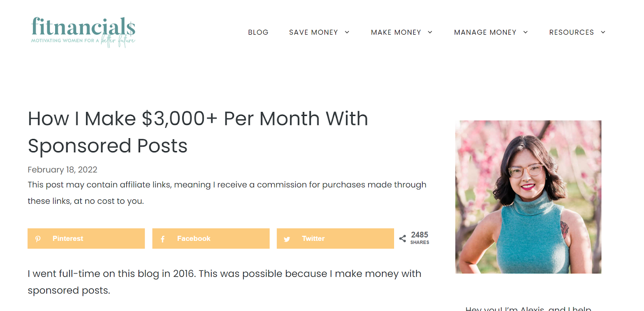Expand the Make Money dropdown arrow
The width and height of the screenshot is (644, 311).
[x=430, y=32]
